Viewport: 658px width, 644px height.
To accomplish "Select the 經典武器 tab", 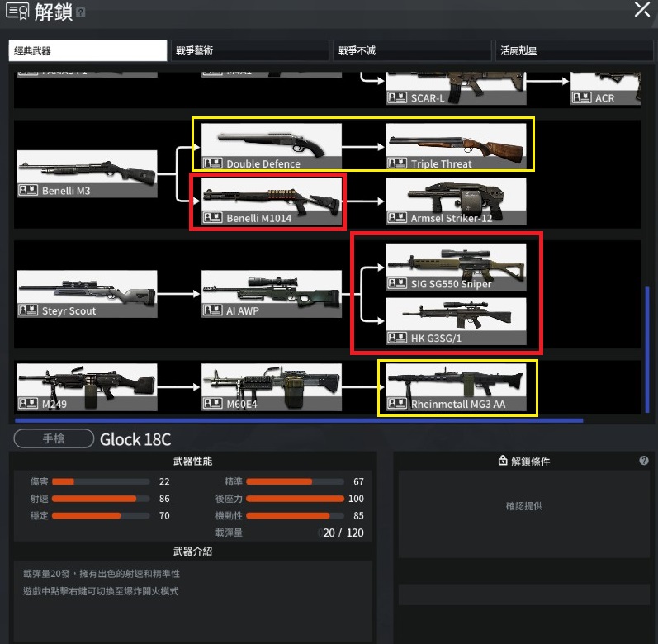I will click(x=88, y=50).
